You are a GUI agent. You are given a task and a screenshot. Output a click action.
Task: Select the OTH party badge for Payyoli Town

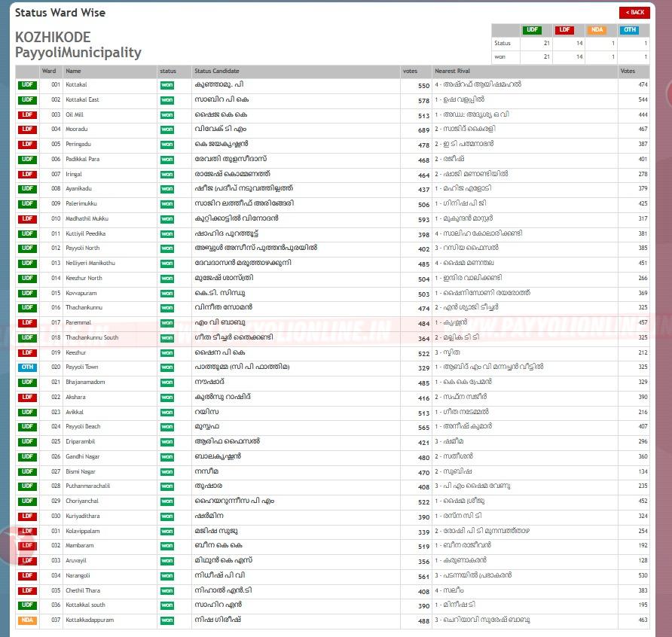coord(27,367)
